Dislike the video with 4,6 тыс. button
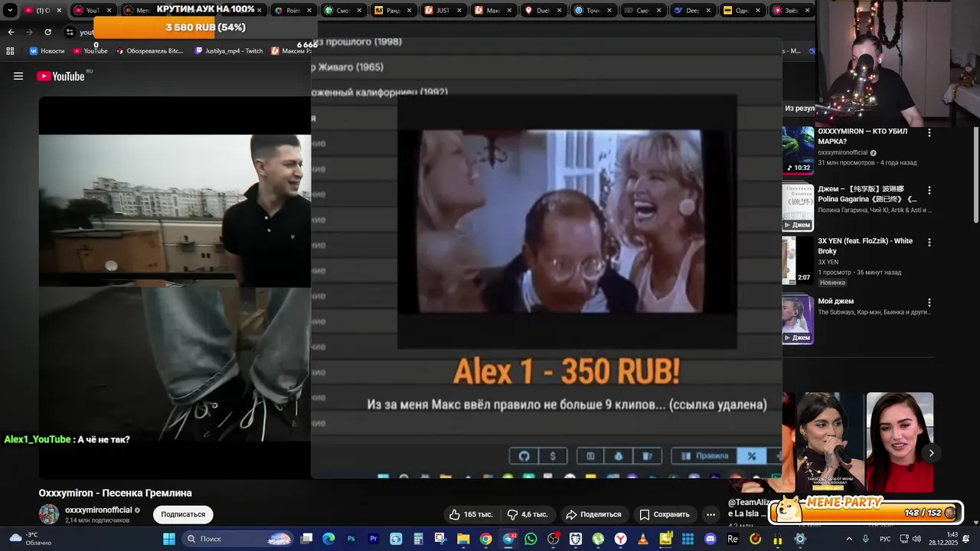Image resolution: width=980 pixels, height=551 pixels. pyautogui.click(x=528, y=514)
